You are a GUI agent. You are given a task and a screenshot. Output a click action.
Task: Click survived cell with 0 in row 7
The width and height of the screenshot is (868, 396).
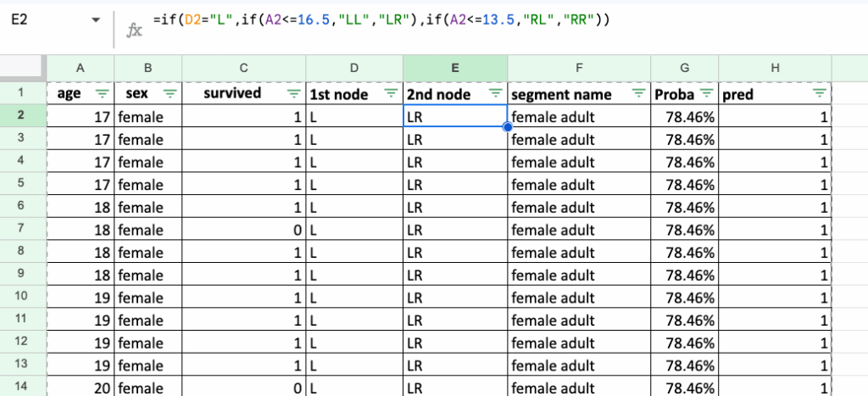pos(244,230)
